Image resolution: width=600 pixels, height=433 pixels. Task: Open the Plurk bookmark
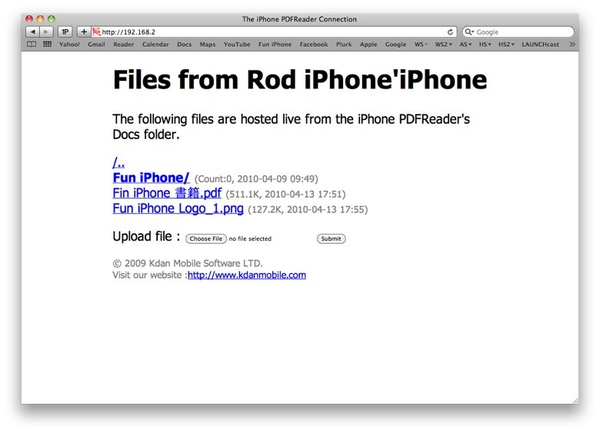(x=344, y=44)
